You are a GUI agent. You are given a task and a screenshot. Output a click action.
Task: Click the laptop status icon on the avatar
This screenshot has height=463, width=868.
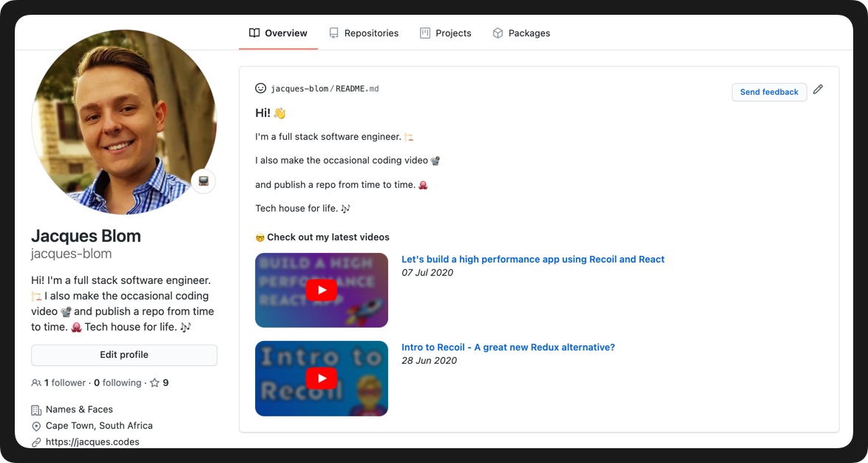(x=203, y=180)
